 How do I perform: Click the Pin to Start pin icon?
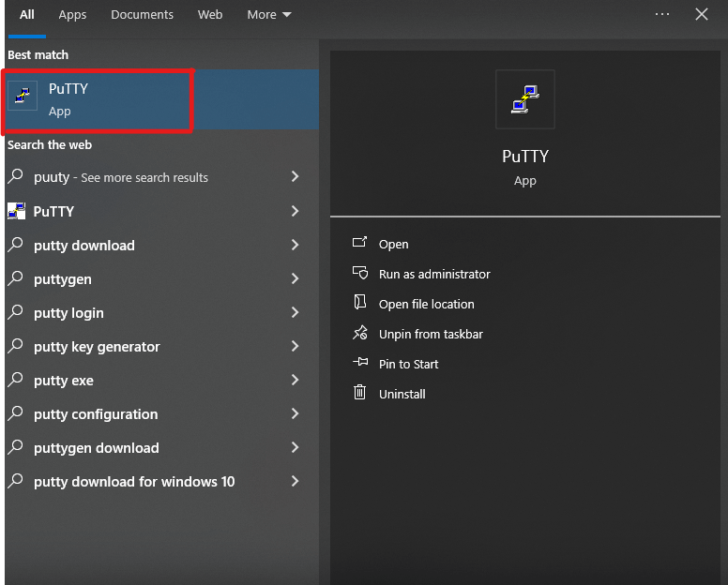[360, 362]
